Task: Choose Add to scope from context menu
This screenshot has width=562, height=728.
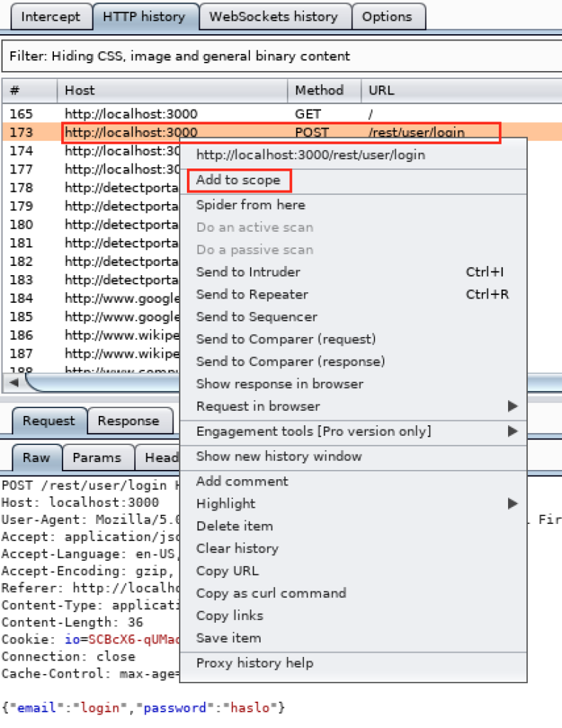Action: coord(239,180)
